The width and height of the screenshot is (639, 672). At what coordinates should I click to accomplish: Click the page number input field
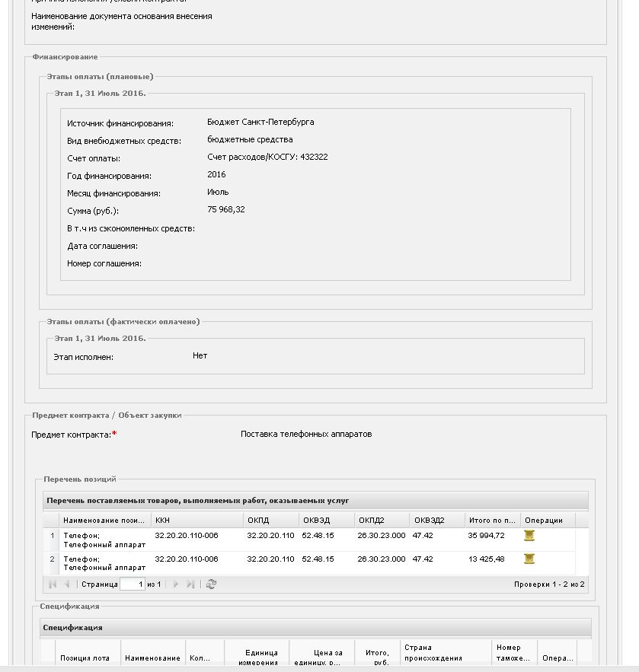point(132,584)
